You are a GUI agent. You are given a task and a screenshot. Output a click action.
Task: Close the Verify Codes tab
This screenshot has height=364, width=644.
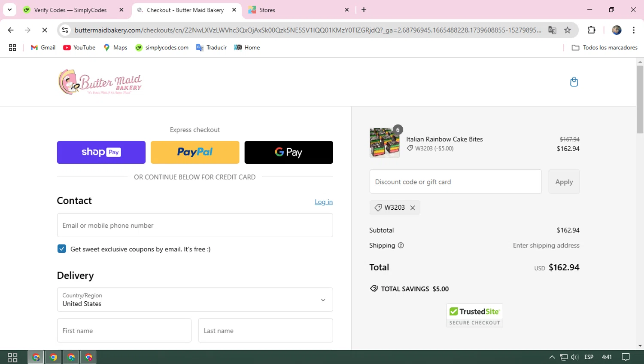[122, 10]
